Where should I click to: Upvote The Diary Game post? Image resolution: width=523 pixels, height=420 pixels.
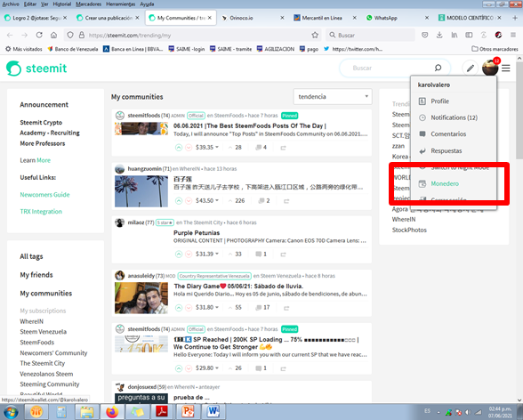tap(179, 308)
